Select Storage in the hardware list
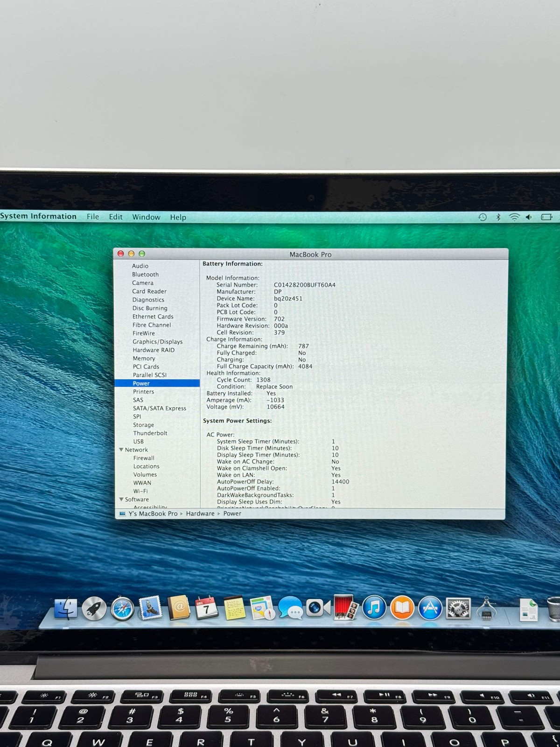The width and height of the screenshot is (560, 747). pos(143,425)
